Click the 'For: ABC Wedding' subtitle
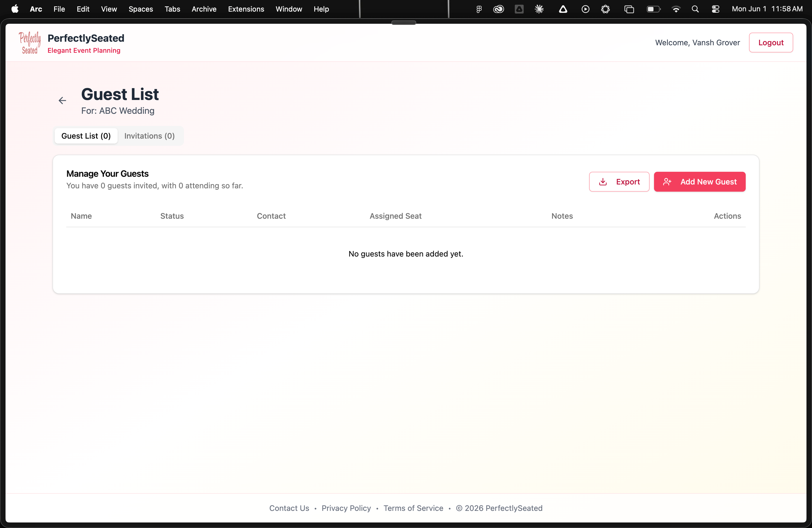The image size is (812, 528). point(118,111)
